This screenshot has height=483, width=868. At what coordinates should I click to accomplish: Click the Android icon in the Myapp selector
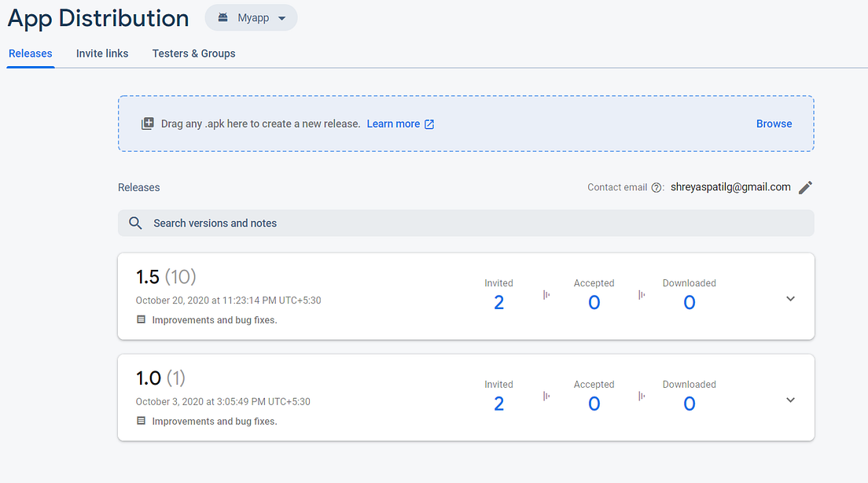click(x=224, y=18)
